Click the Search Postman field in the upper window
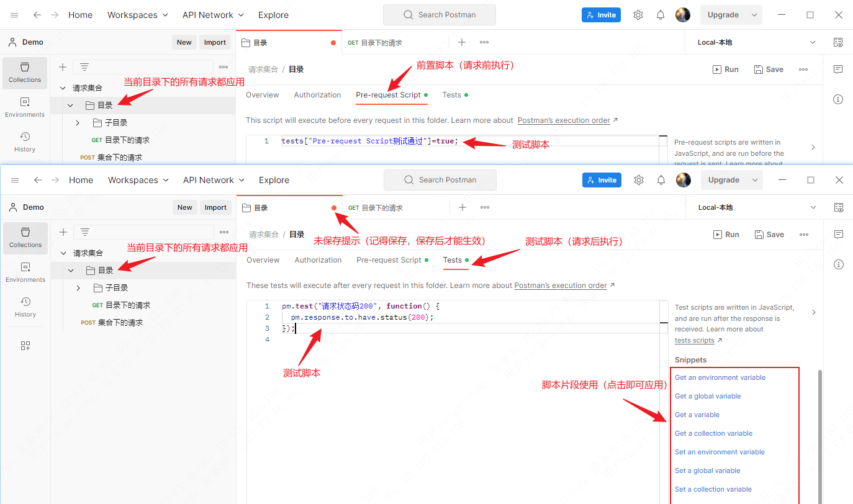The image size is (853, 504). [440, 15]
